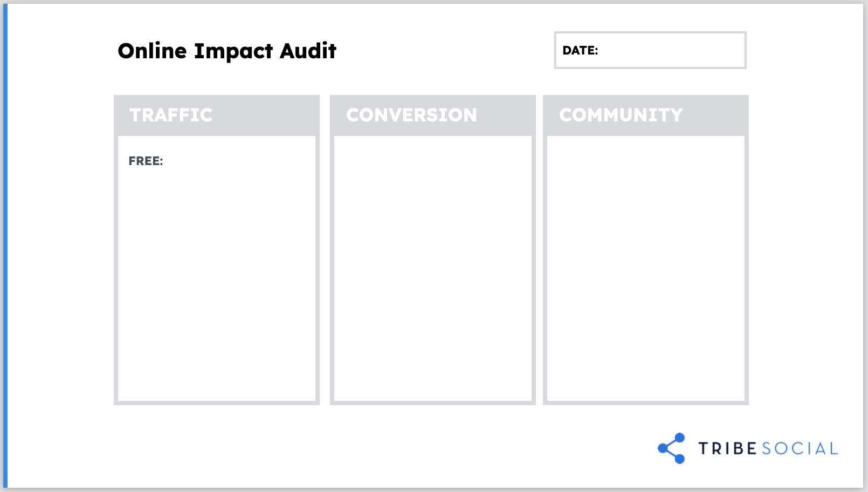This screenshot has width=868, height=492.
Task: Click the DATE: label text
Action: (580, 50)
